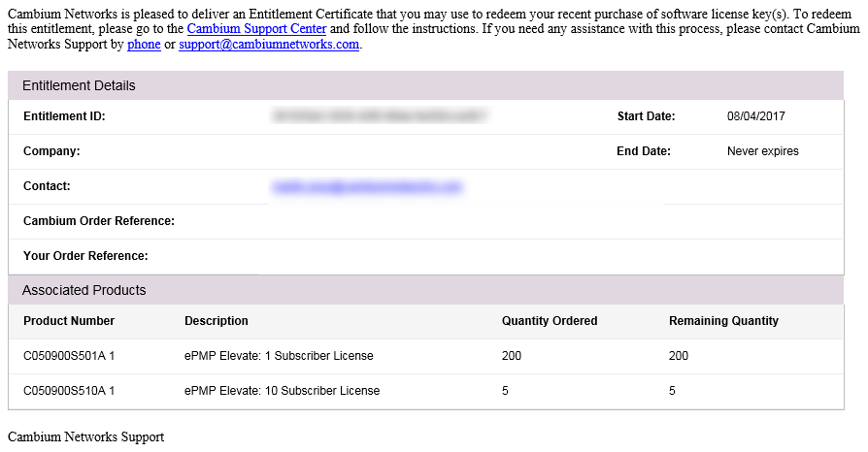Viewport: 868px width, 452px height.
Task: Click the support@cambiumnetworks.com email link
Action: pos(269,45)
